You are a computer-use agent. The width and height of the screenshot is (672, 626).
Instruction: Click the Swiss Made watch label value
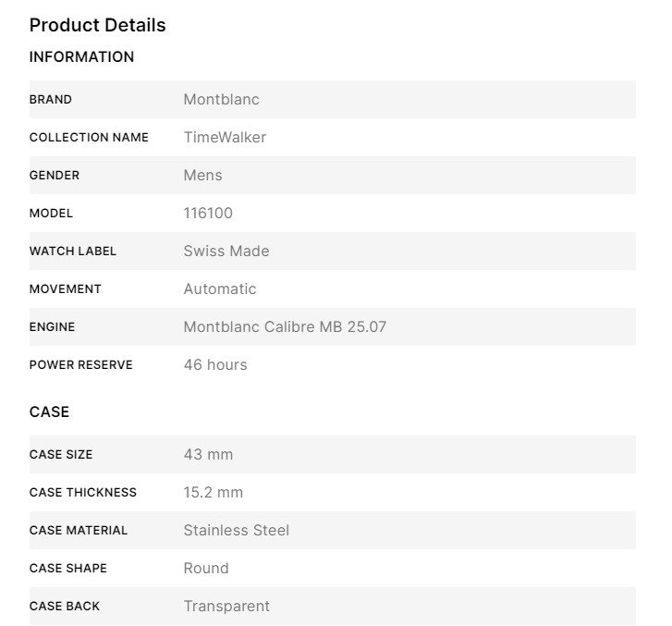click(x=226, y=252)
